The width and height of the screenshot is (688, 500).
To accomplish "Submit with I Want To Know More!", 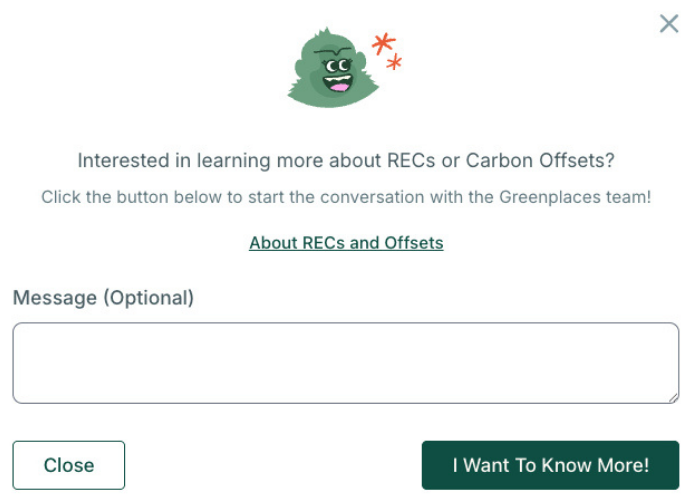I will point(550,465).
